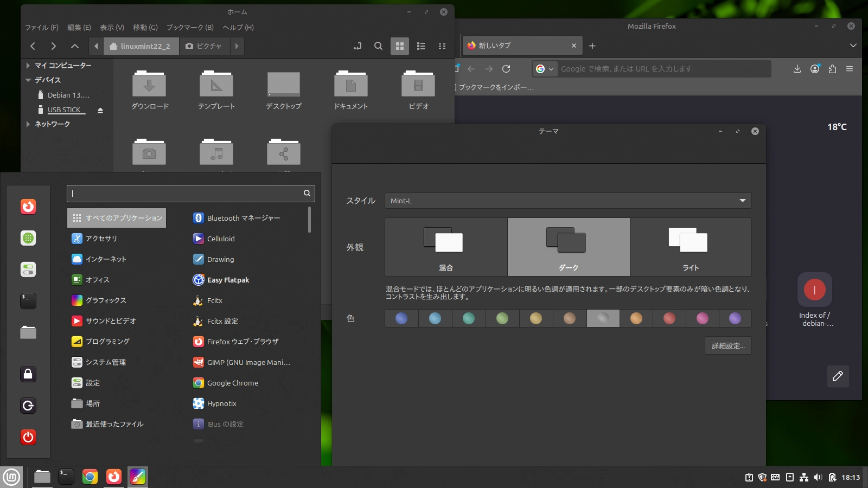
Task: Open the Documents (ドキュメント) folder
Action: (351, 91)
